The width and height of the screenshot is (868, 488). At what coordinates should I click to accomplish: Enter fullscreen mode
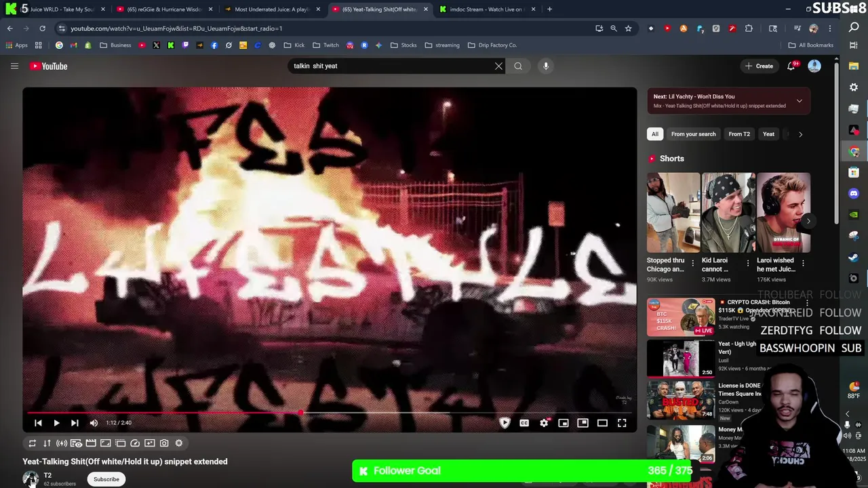pyautogui.click(x=622, y=423)
